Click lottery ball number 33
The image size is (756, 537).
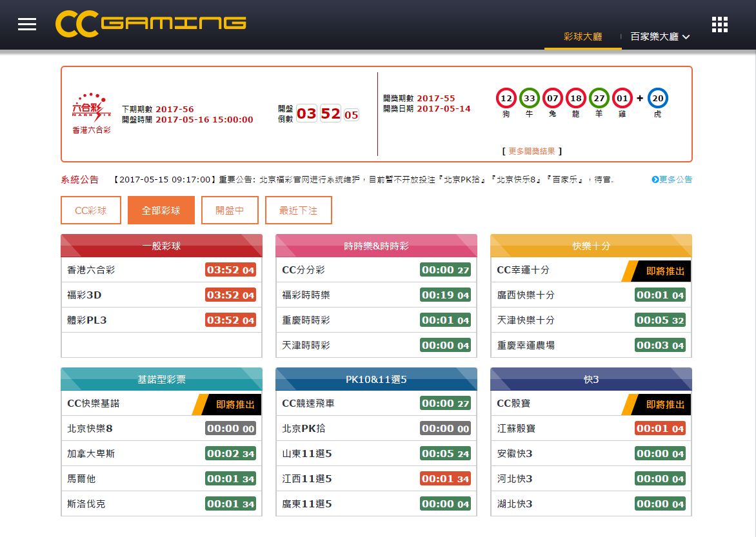point(529,98)
